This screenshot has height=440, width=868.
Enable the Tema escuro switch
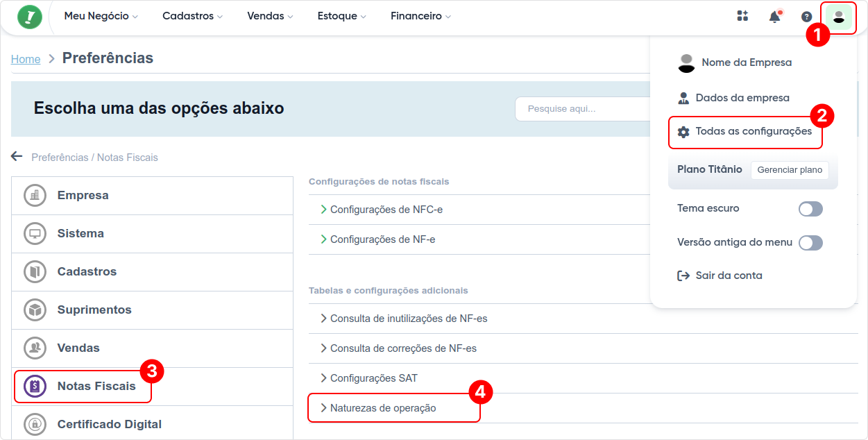click(x=810, y=209)
